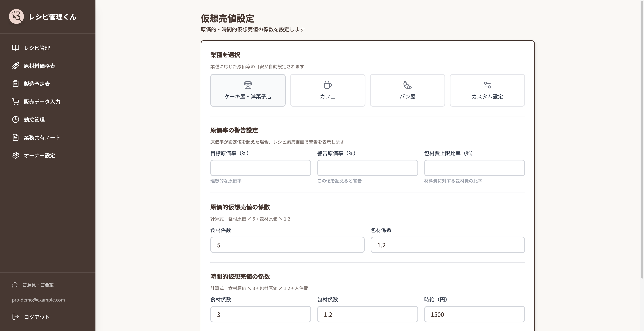The width and height of the screenshot is (644, 331).
Task: Open 販売データ入力 cart icon
Action: [x=15, y=102]
